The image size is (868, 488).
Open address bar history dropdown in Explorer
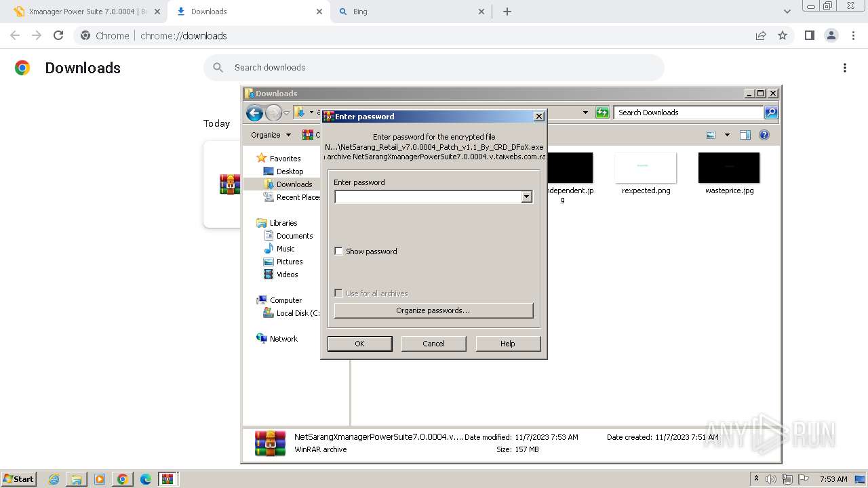[x=585, y=113]
